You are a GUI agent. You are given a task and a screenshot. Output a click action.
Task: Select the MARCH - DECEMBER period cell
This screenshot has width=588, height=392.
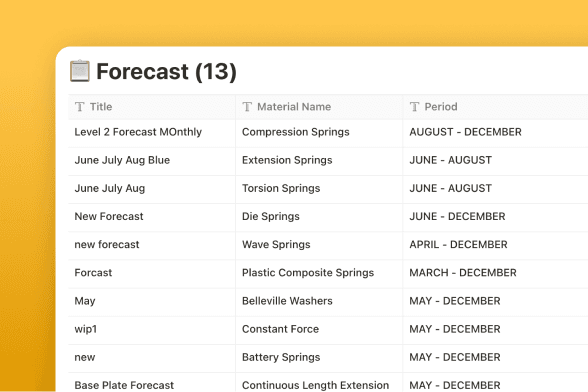(x=495, y=273)
